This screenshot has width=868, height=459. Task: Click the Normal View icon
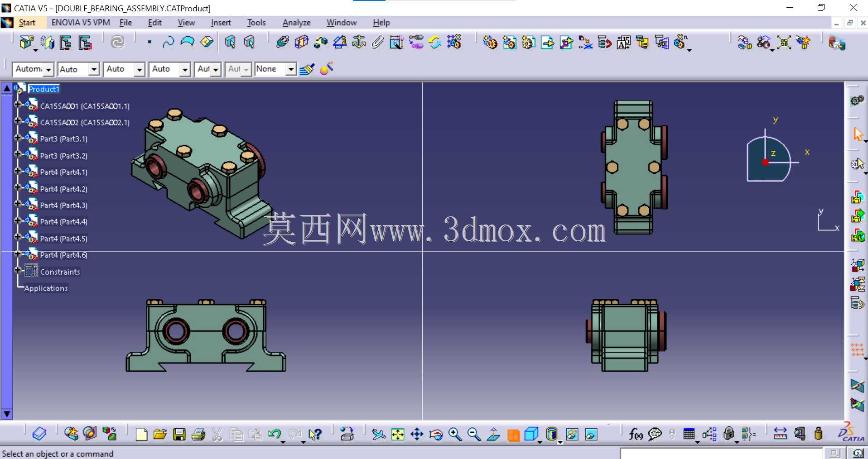click(493, 435)
